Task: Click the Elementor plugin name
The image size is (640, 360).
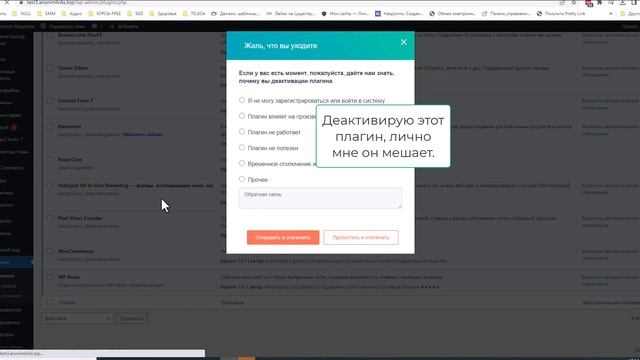Action: (69, 127)
